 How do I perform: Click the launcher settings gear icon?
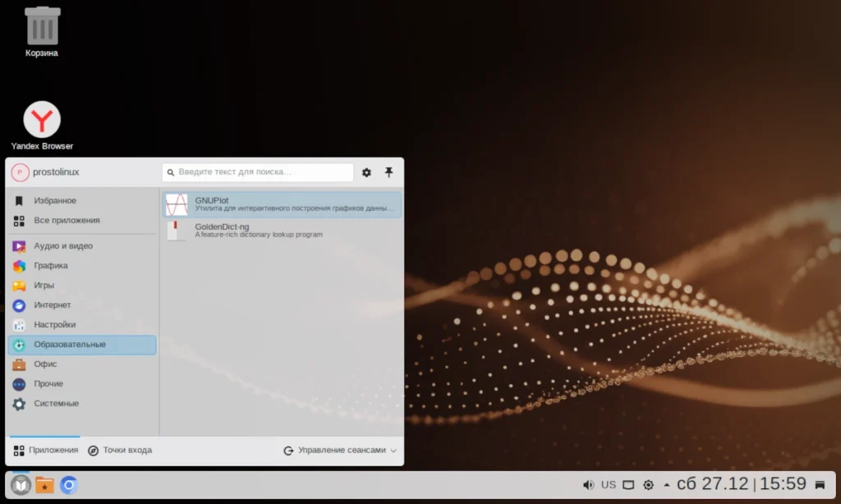366,172
